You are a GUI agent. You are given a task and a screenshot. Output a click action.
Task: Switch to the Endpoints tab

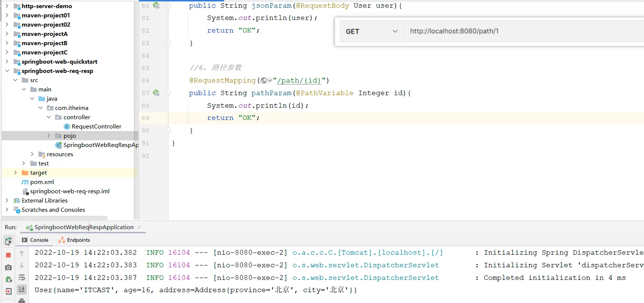(78, 240)
